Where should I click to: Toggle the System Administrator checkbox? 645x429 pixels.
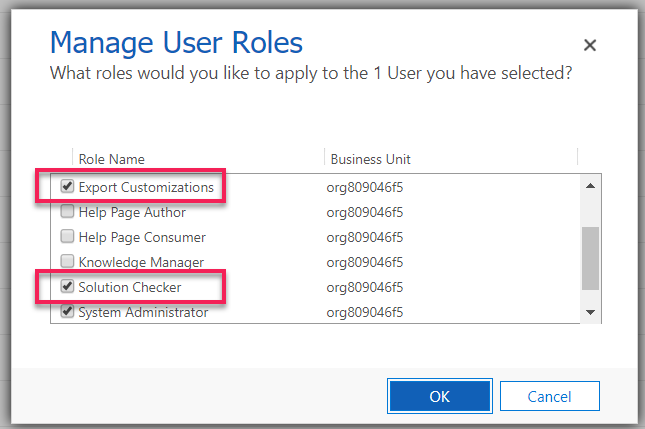(x=67, y=311)
